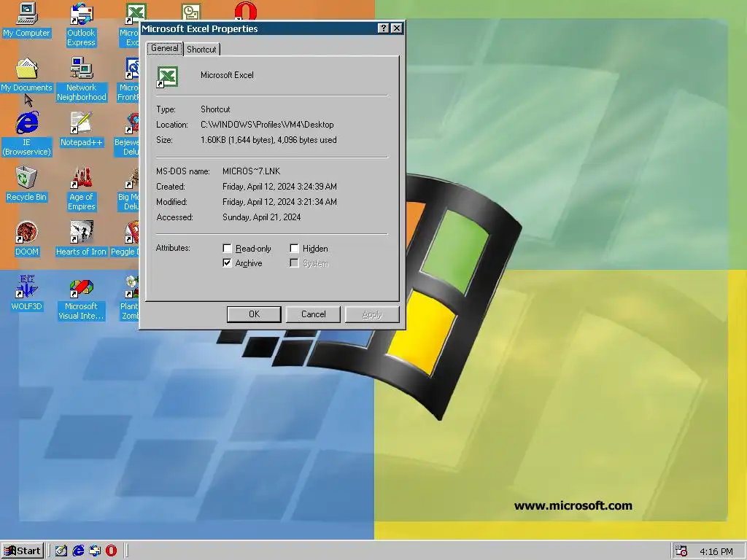Click the MS-DOS name MICROS~7.LNK
The height and width of the screenshot is (560, 747).
pos(252,171)
